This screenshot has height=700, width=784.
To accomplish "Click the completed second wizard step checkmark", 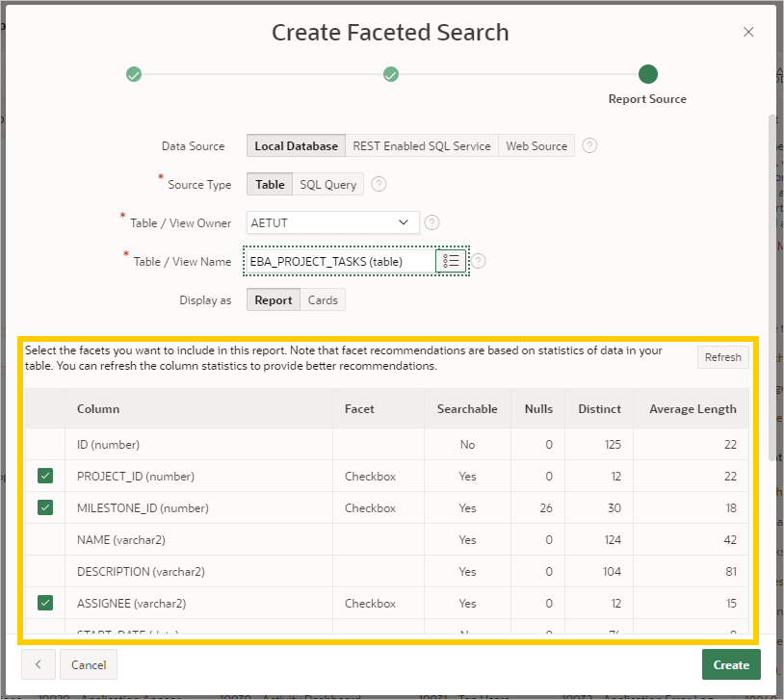I will click(391, 74).
